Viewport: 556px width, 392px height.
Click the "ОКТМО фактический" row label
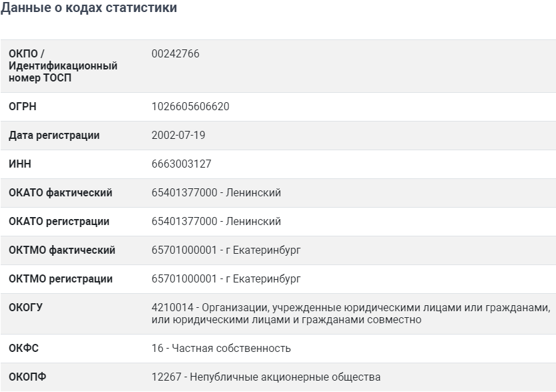click(62, 250)
